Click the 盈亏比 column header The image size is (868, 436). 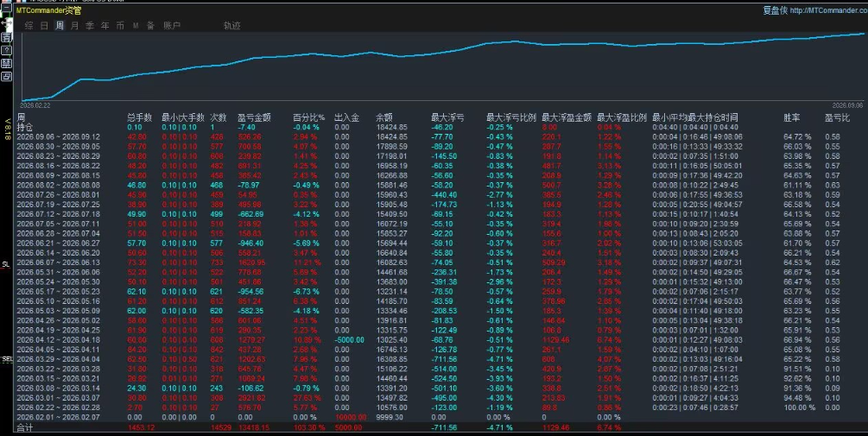coord(837,117)
